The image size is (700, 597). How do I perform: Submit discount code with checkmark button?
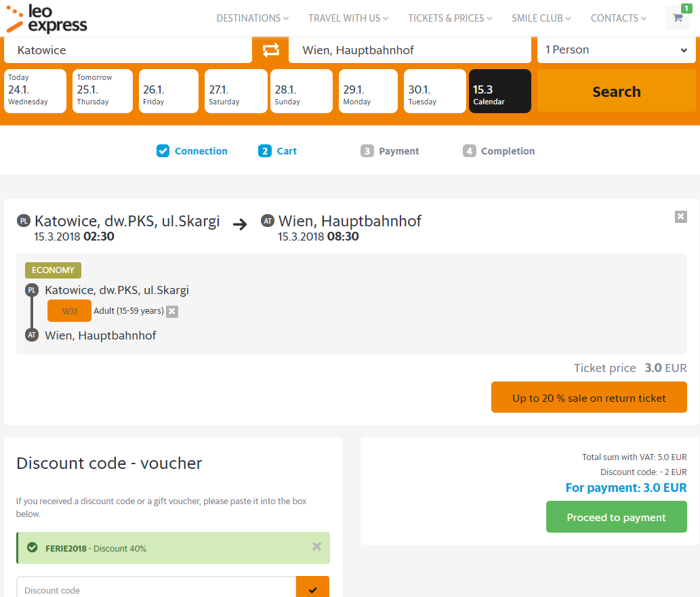(x=312, y=588)
